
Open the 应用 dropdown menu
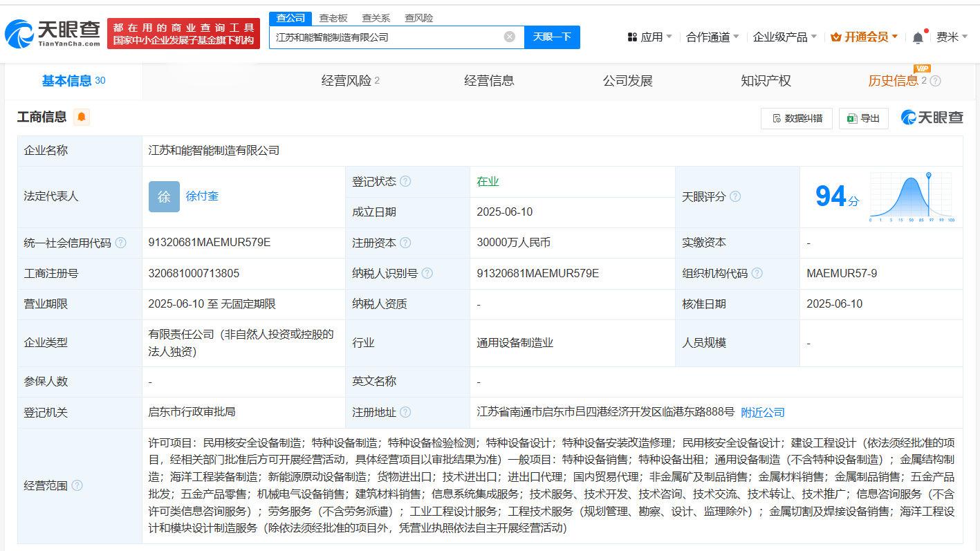(x=650, y=37)
